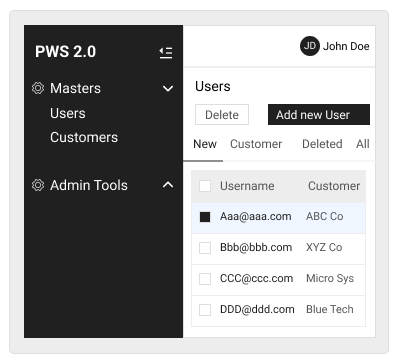Sort by the Username column header

(x=247, y=186)
